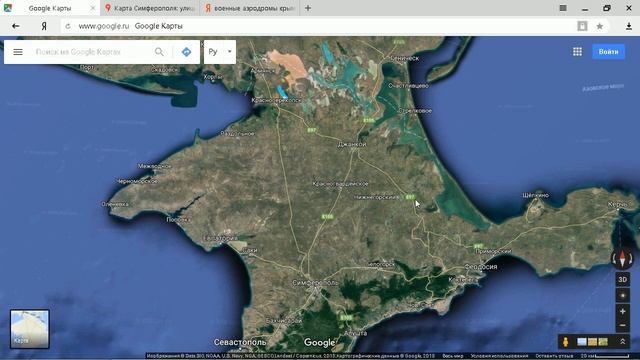Open Условия использования link
640x360 pixels.
(499, 356)
